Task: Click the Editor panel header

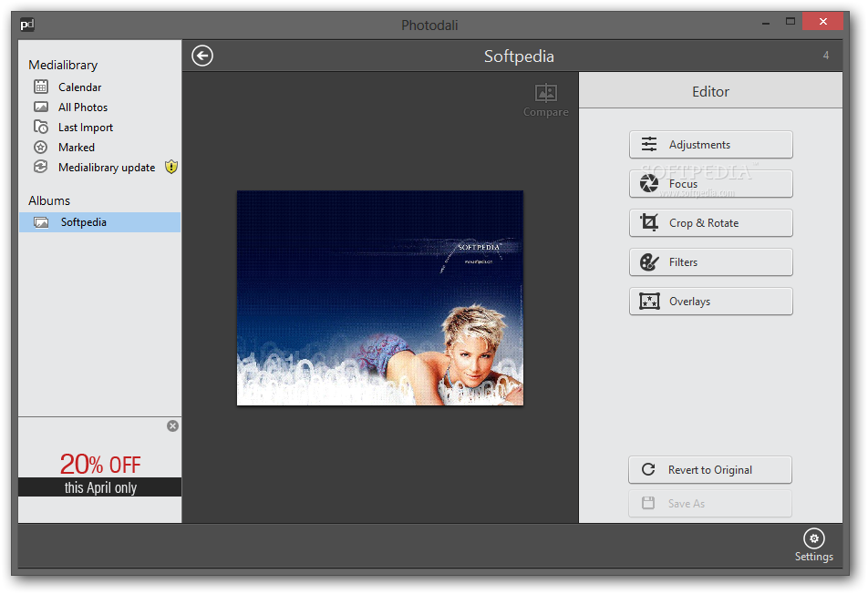Action: coord(711,91)
